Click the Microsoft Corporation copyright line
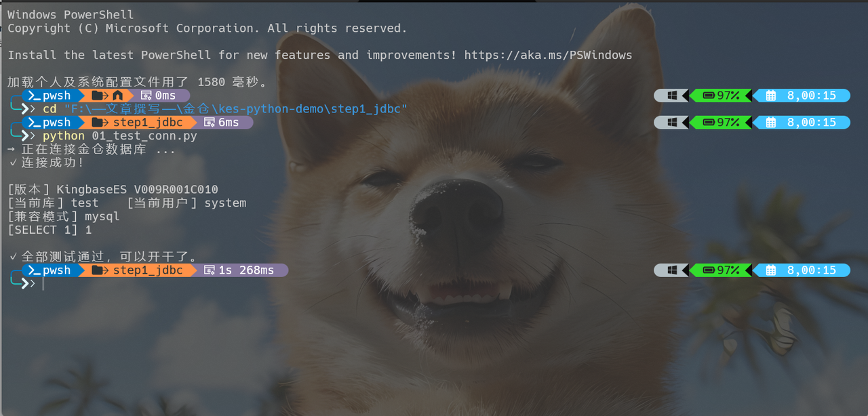This screenshot has height=416, width=868. click(208, 28)
